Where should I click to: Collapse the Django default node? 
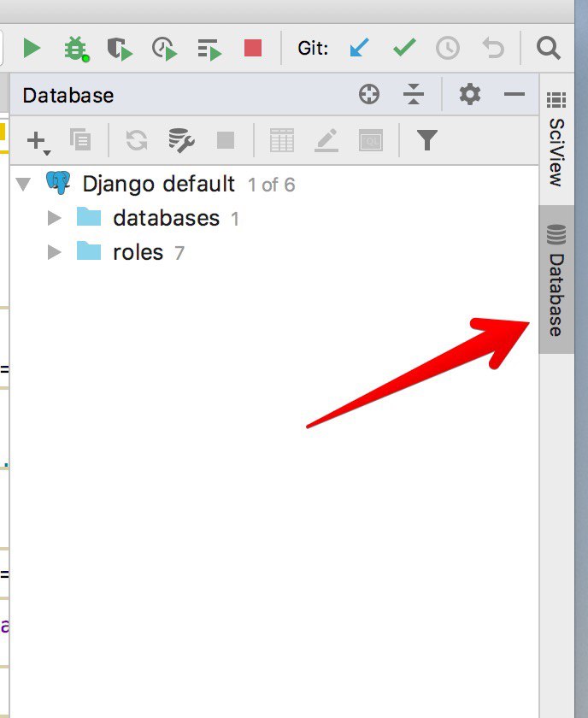point(23,184)
